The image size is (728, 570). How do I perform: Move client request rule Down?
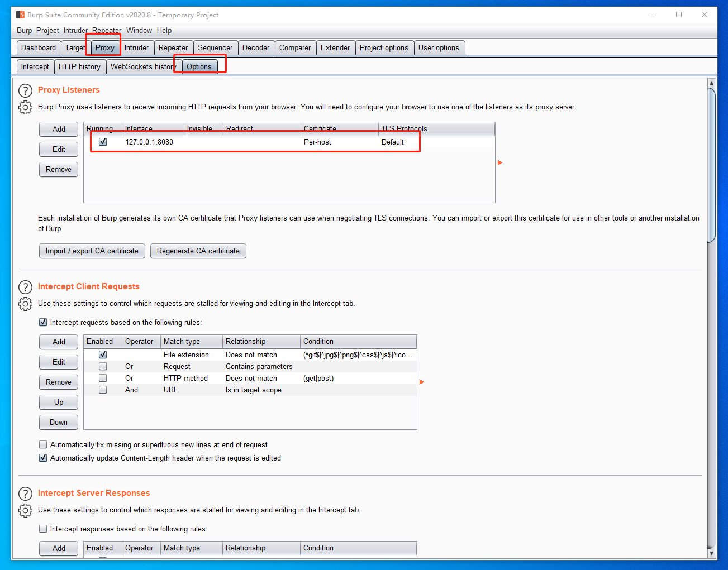tap(59, 422)
